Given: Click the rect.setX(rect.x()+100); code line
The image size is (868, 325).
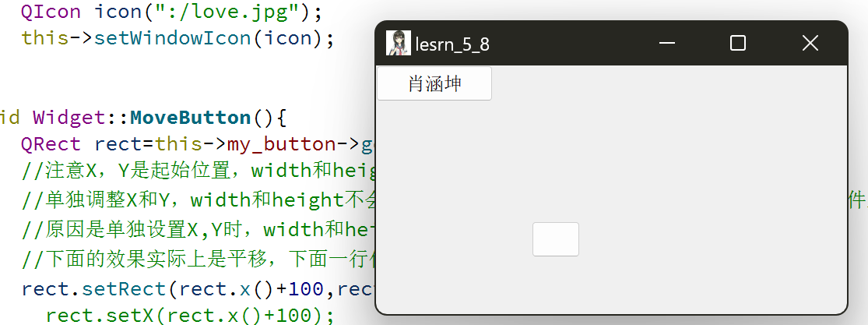Looking at the screenshot, I should pos(190,316).
